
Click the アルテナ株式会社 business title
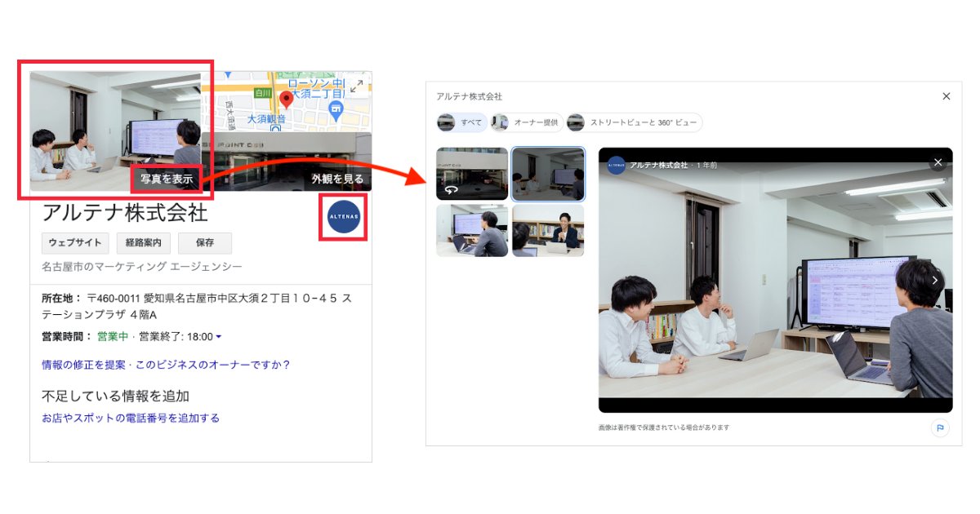click(125, 212)
